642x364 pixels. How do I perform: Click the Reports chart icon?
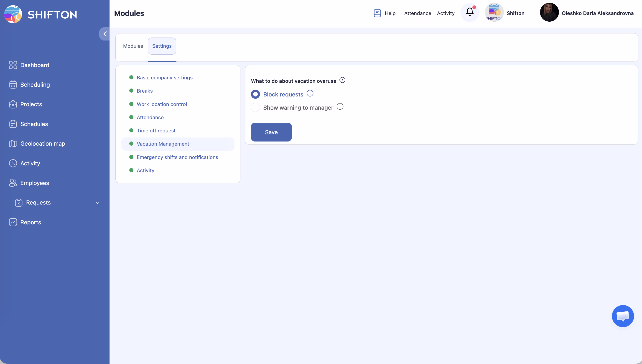[13, 222]
